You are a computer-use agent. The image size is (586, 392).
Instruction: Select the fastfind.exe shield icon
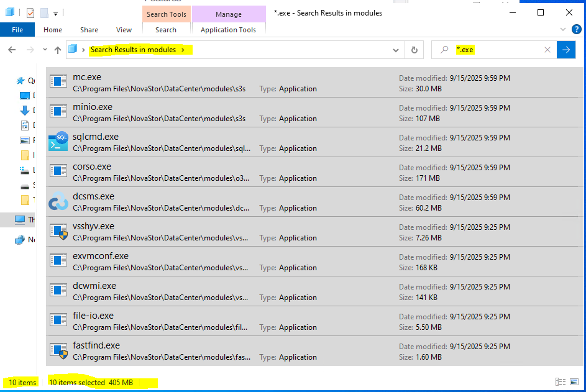58,350
